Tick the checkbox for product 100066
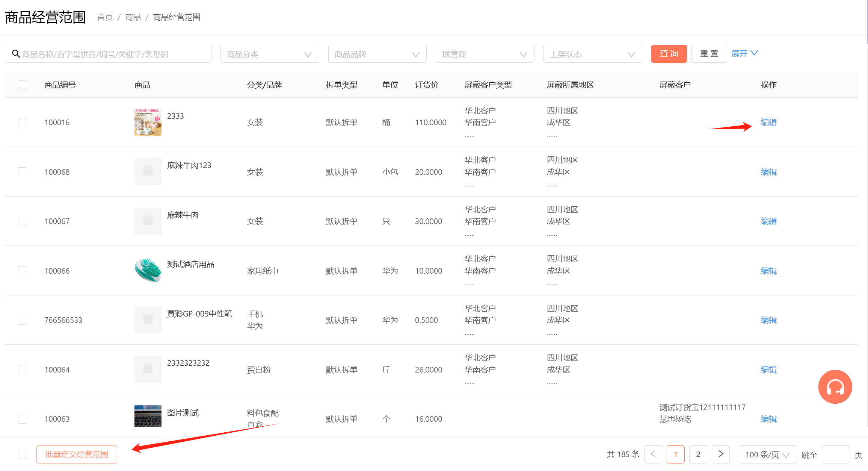Image resolution: width=868 pixels, height=471 pixels. point(23,271)
